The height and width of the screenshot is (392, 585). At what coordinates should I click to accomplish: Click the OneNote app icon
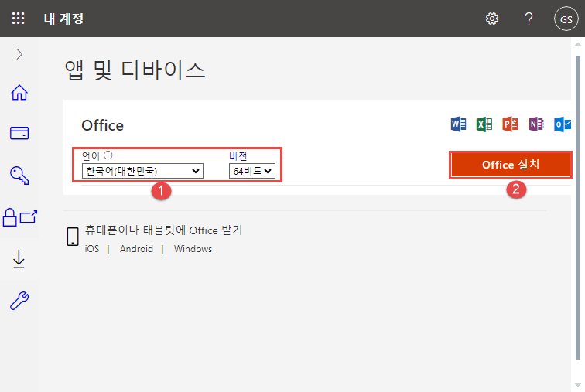[536, 124]
